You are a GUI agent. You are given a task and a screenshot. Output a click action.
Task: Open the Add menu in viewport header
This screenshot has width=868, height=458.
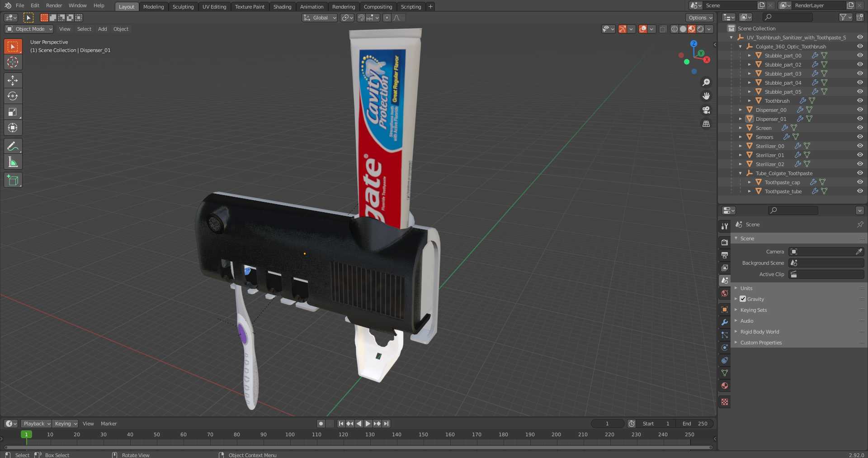(x=103, y=29)
